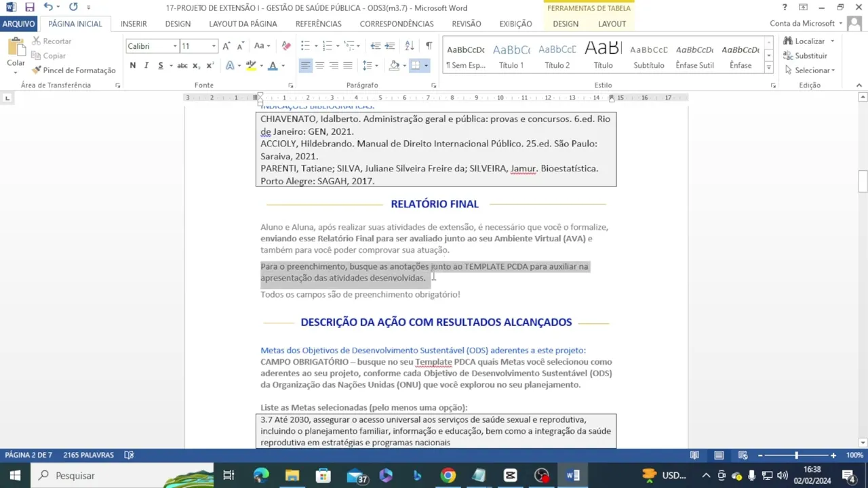This screenshot has width=868, height=488.
Task: Switch to read mode view icon
Action: pyautogui.click(x=694, y=455)
